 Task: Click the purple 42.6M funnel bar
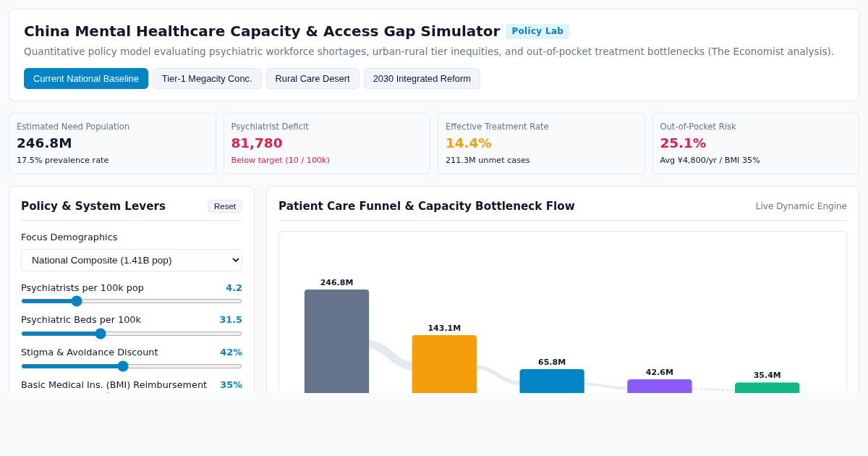point(660,386)
